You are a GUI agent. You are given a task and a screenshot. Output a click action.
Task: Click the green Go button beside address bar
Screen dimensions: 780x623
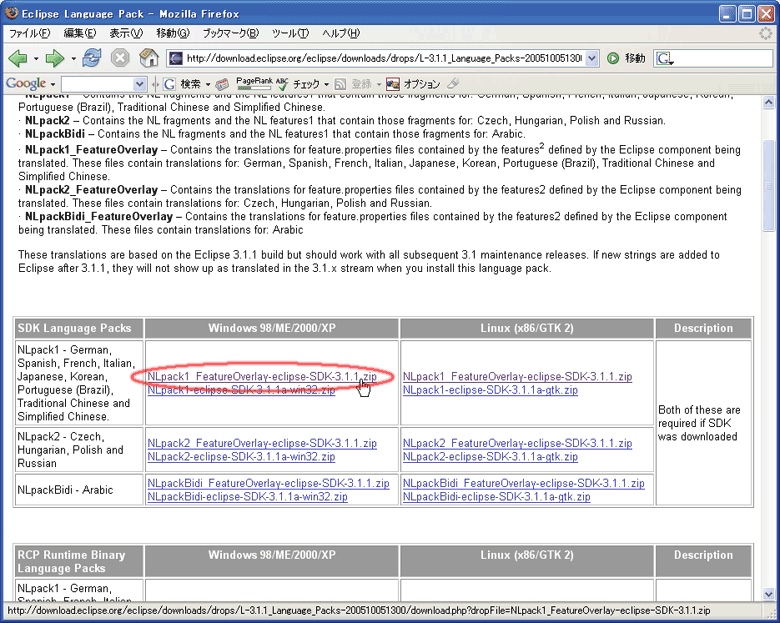point(613,58)
